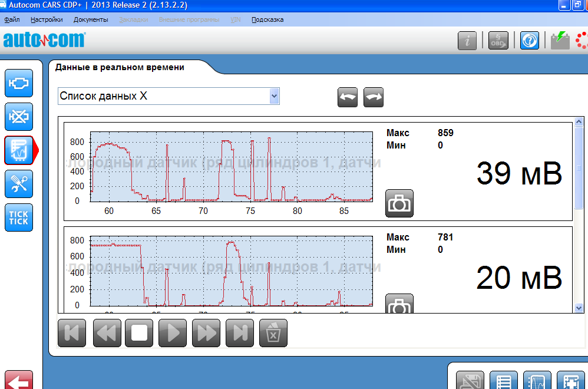Screen dimensions: 588x389
Task: Click the TICK TICK sidebar button
Action: [19, 217]
